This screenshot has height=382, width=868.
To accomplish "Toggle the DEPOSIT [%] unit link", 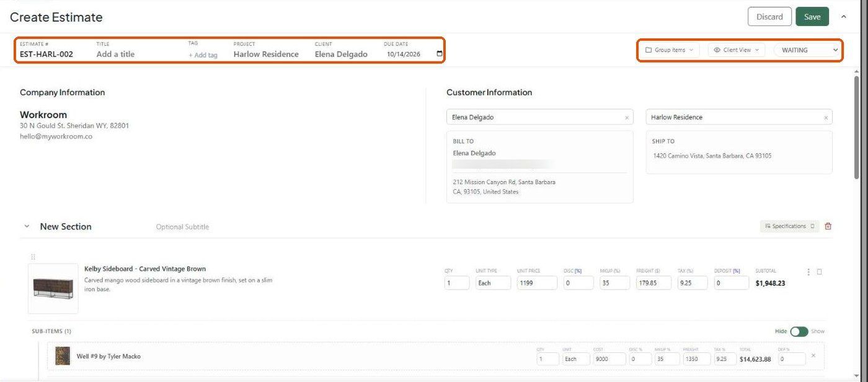I will [x=737, y=271].
